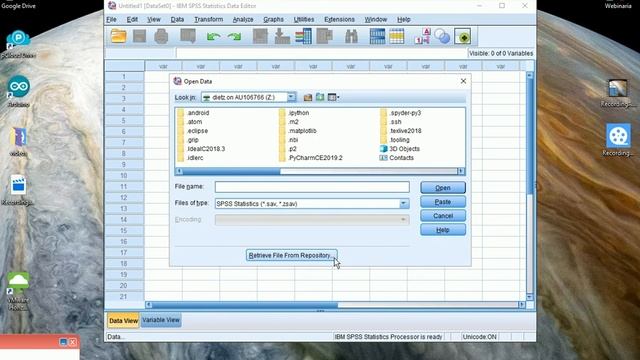The width and height of the screenshot is (640, 360).
Task: Open the clapperboard Recordings desktop icon
Action: click(18, 190)
